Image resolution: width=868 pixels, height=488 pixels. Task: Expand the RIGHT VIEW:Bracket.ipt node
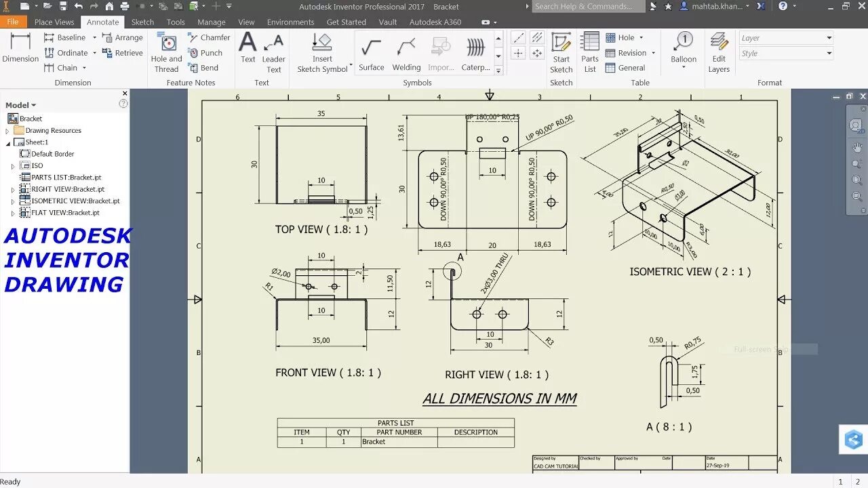coord(13,190)
